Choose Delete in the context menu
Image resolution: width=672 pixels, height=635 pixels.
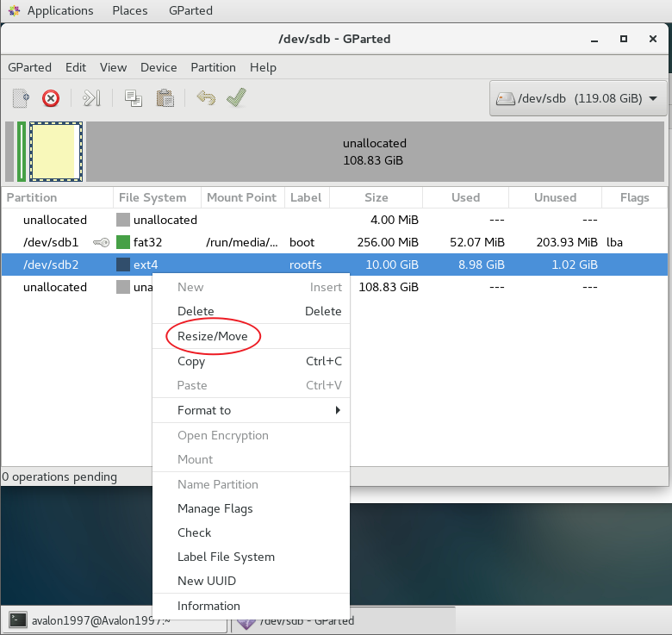196,311
